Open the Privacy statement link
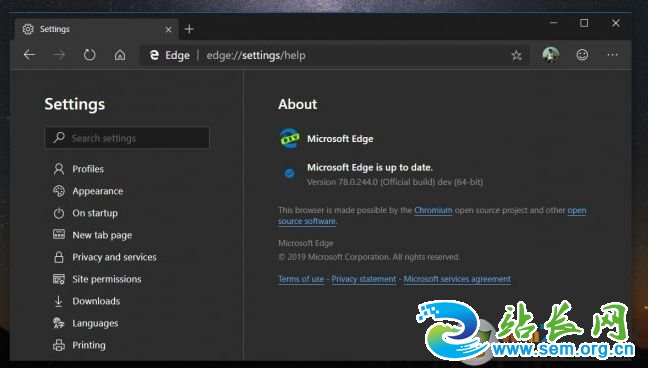 364,279
